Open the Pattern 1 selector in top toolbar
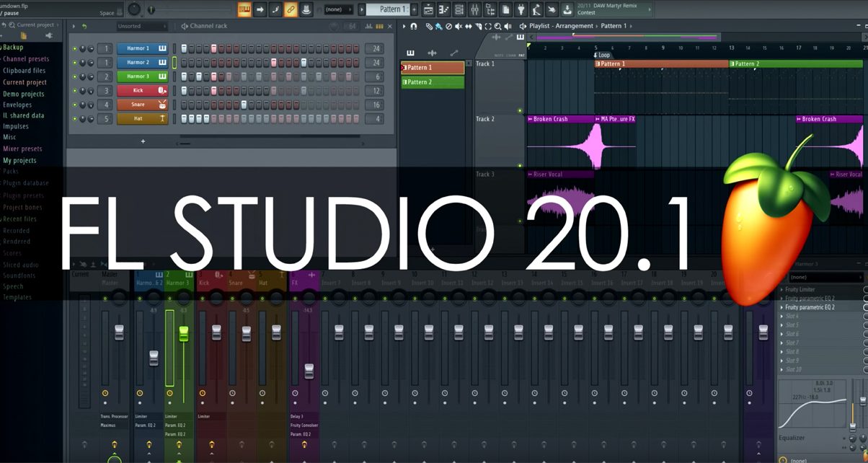The image size is (868, 463). (388, 9)
